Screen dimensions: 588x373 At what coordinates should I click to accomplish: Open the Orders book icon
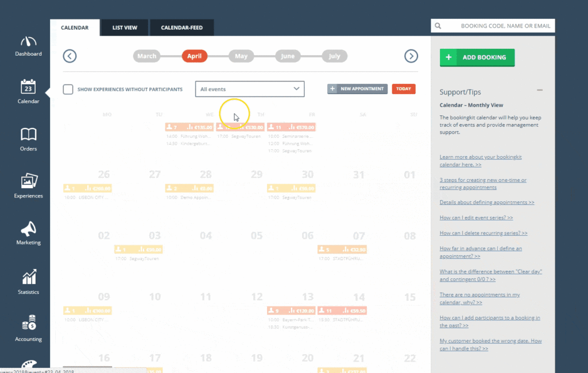[x=28, y=134]
